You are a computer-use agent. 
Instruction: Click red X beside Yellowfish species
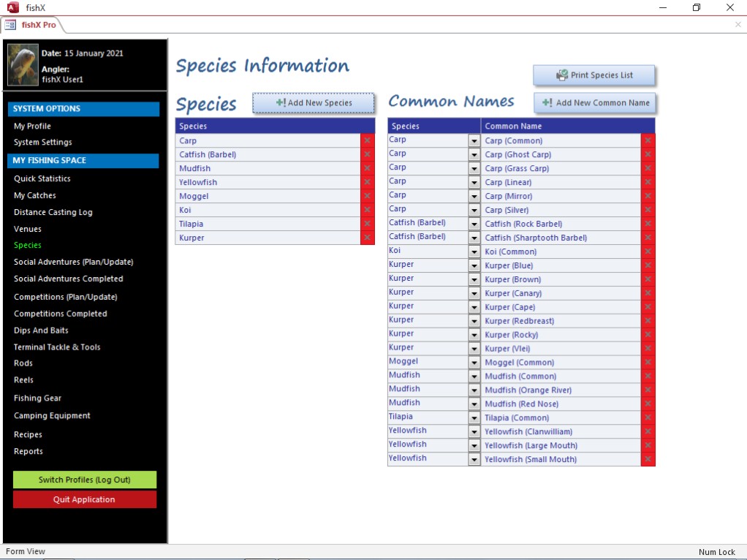click(367, 182)
